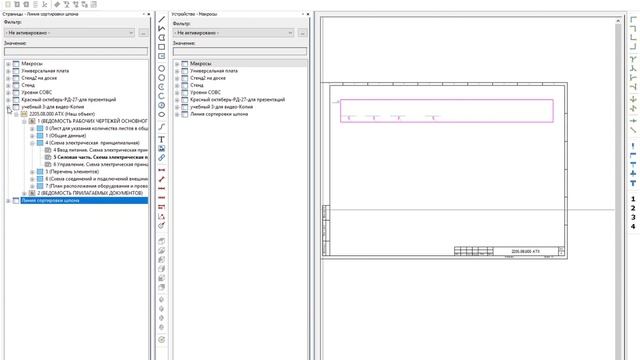This screenshot has width=640, height=360.
Task: Select the first red dimension tool
Action: [162, 170]
